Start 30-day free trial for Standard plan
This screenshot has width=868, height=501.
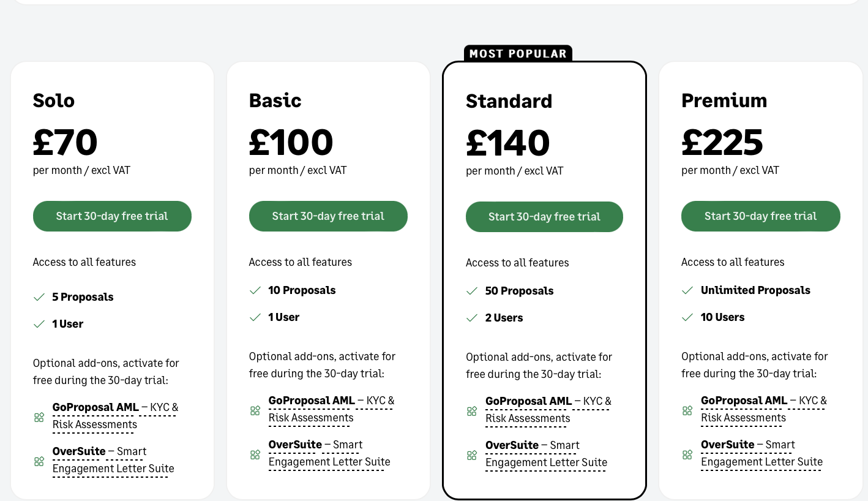[544, 217]
